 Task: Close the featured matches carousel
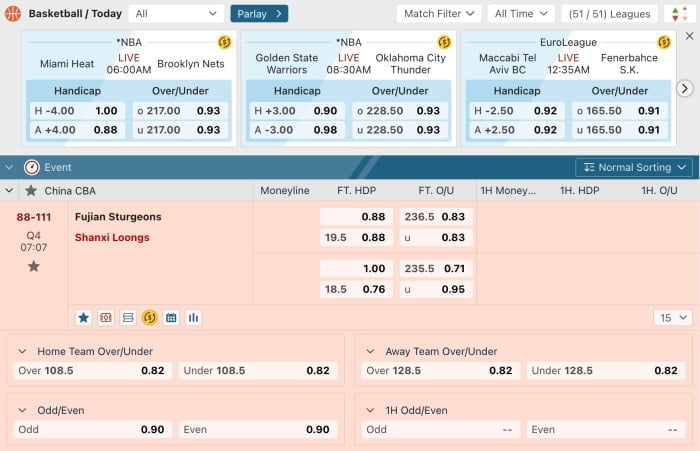point(689,36)
